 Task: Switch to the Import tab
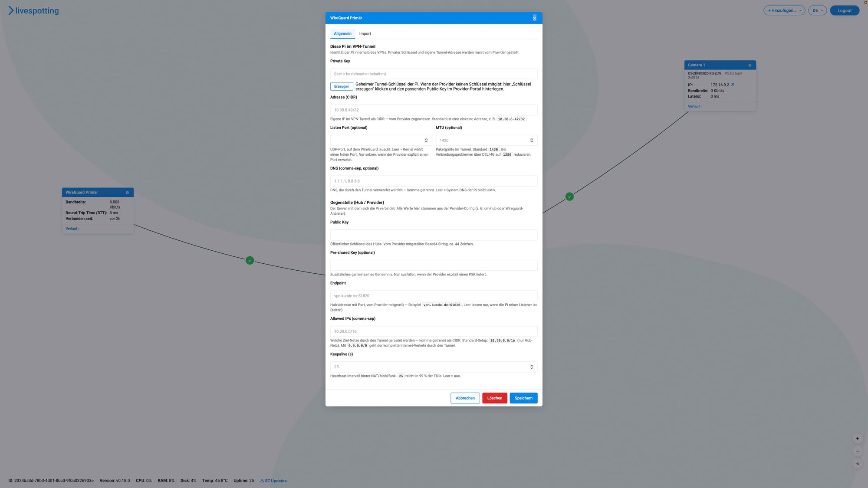(x=365, y=33)
